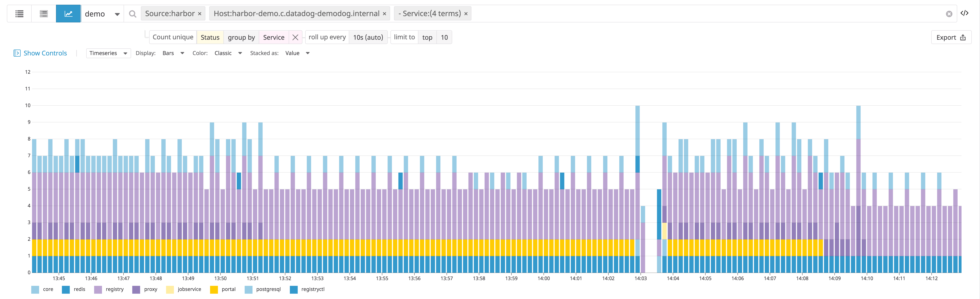Viewport: 980px width, 299px height.
Task: Remove the Source:harbor filter tag
Action: point(200,14)
